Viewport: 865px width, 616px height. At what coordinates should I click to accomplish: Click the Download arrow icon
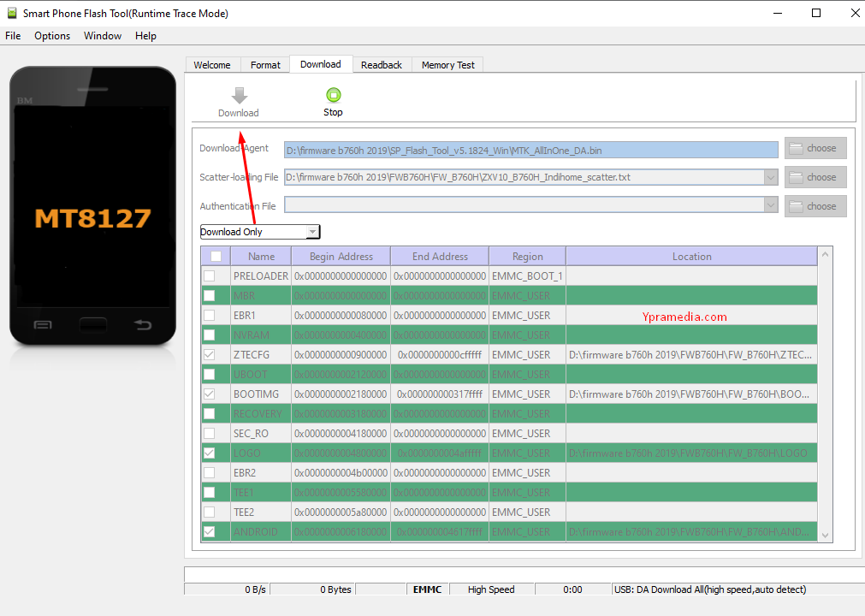239,95
